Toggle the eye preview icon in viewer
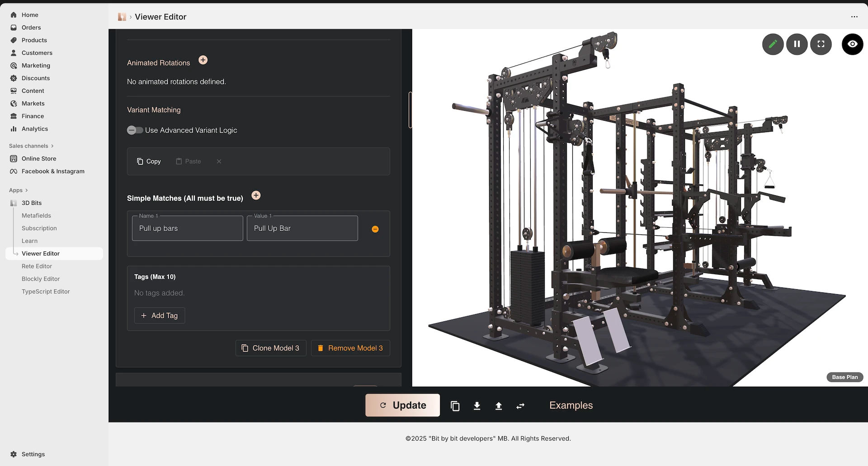This screenshot has height=466, width=868. click(x=853, y=44)
